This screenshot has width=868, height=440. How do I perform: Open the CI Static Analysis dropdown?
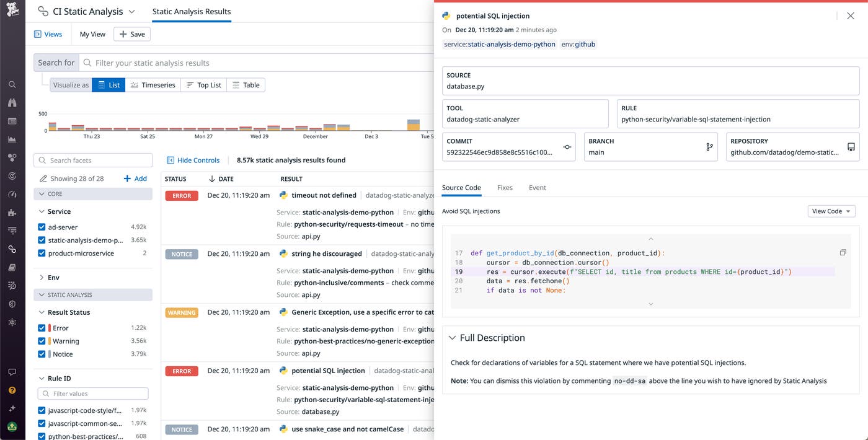pyautogui.click(x=131, y=11)
